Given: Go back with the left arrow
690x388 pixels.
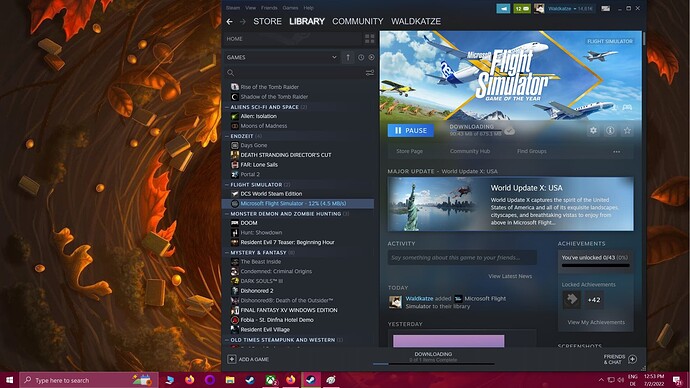Looking at the screenshot, I should pos(229,21).
